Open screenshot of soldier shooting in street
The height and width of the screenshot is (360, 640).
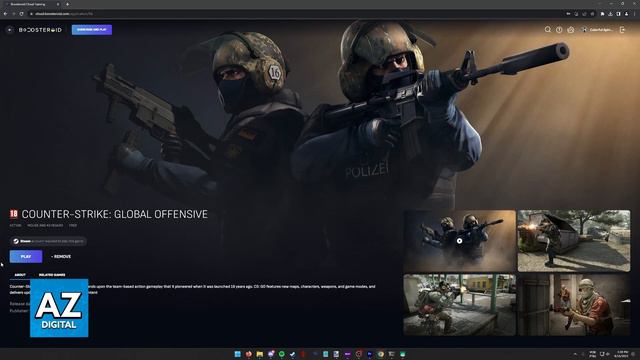(460, 304)
